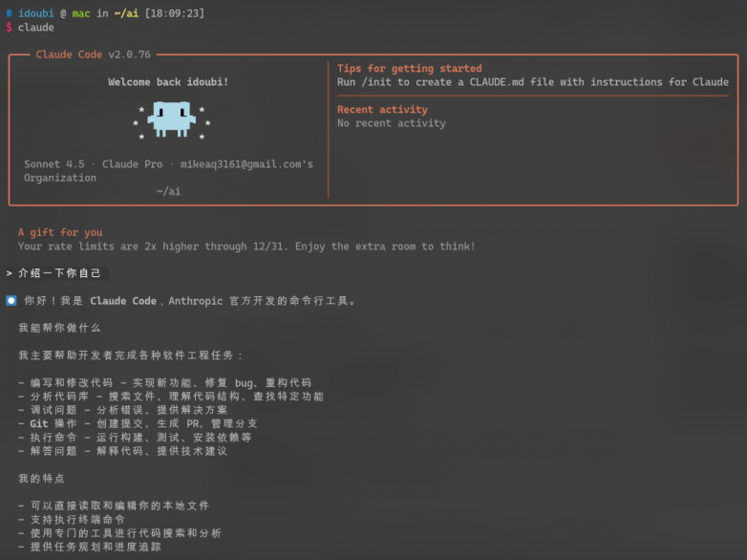Click the '我主要帮助开发者完成各种软件工程任务' line
Image resolution: width=747 pixels, height=560 pixels.
pyautogui.click(x=131, y=355)
